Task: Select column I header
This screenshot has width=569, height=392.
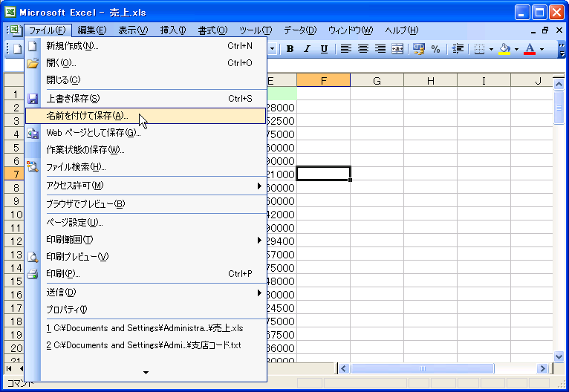Action: pos(484,80)
